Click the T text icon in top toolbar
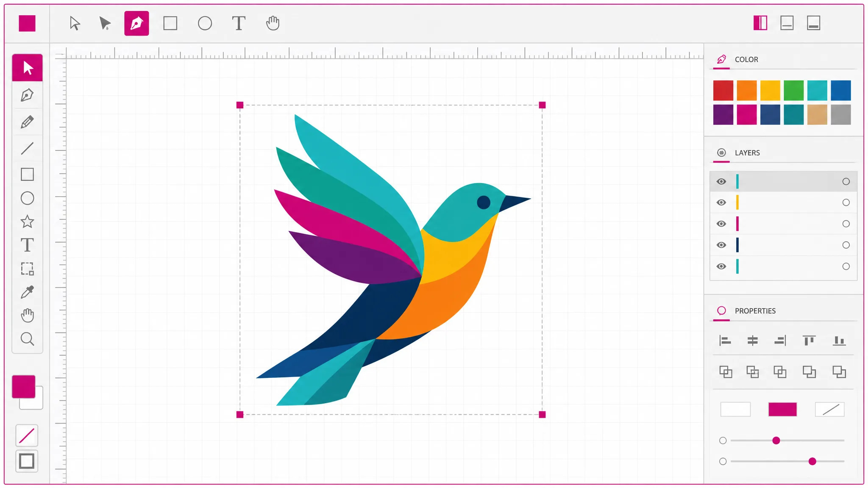868x488 pixels. [239, 23]
